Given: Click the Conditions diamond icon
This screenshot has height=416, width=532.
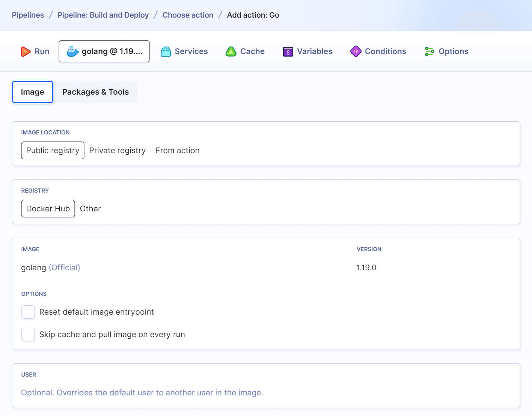Looking at the screenshot, I should coord(356,51).
